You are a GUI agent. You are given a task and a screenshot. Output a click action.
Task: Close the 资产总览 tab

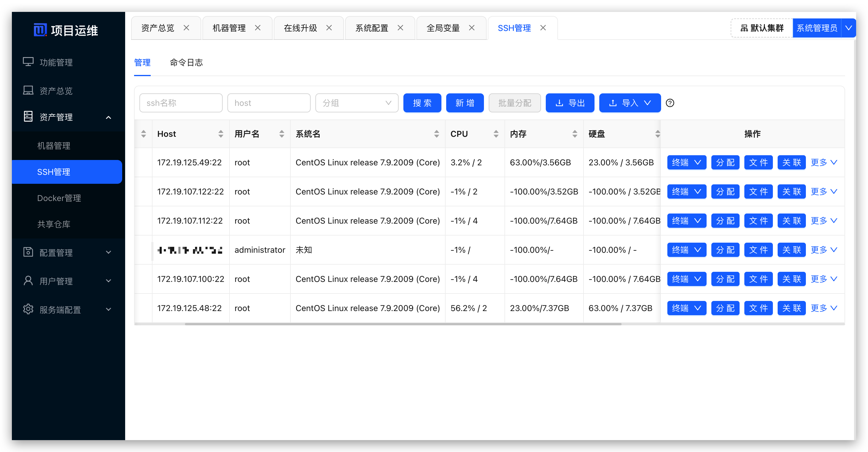tap(186, 28)
